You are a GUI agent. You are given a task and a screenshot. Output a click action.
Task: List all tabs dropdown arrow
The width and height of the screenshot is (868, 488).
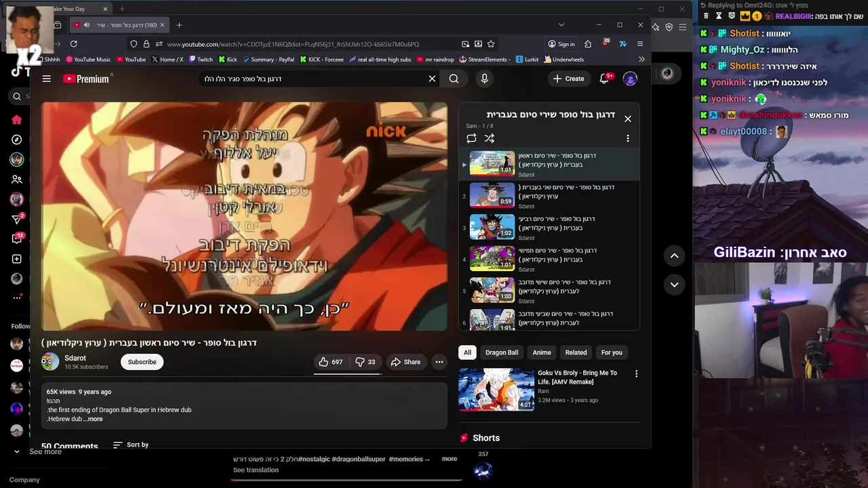561,25
